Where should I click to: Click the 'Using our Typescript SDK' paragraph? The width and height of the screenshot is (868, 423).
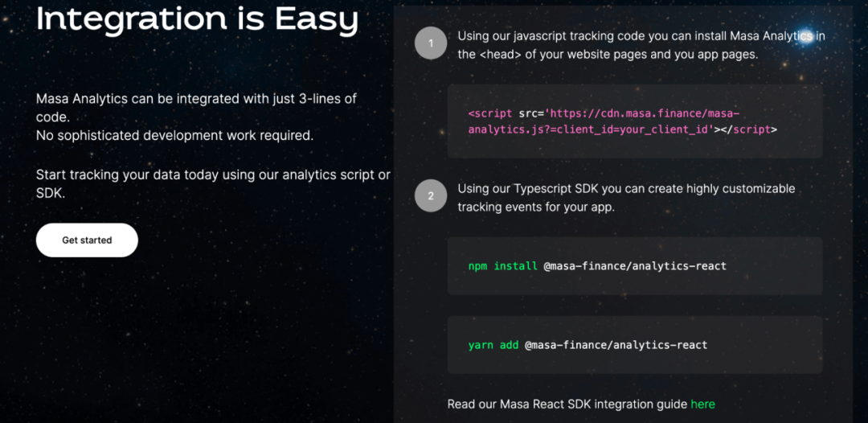[x=626, y=198]
